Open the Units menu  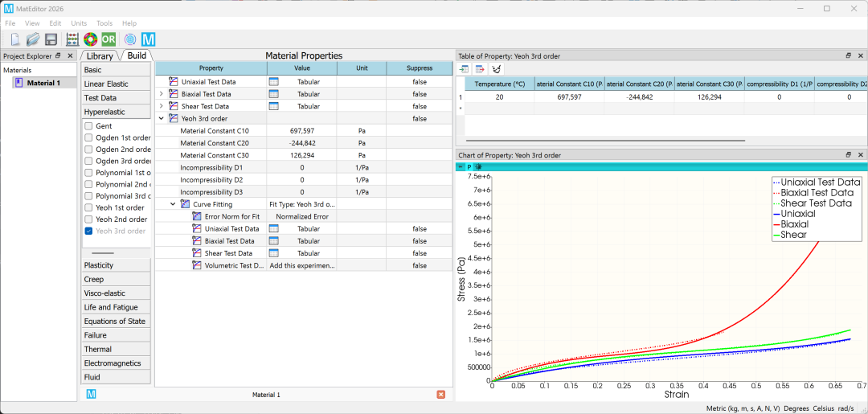click(79, 23)
